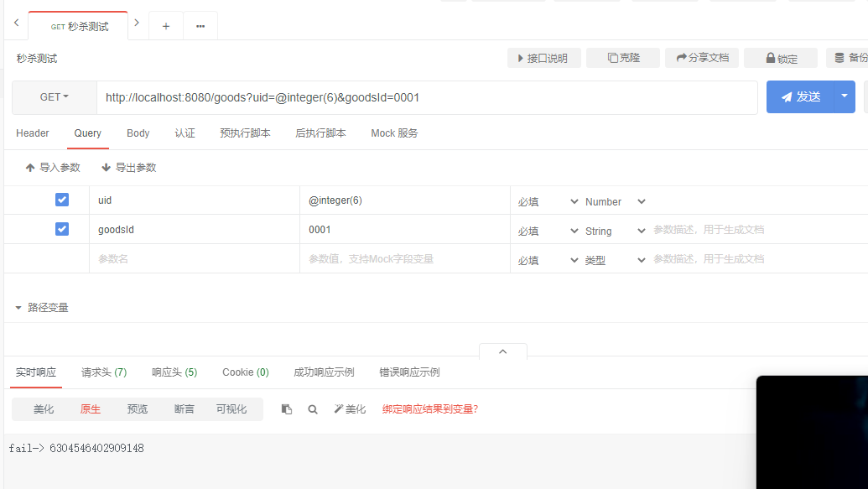Open 后执行脚本 post-script tab
The height and width of the screenshot is (489, 868).
click(320, 133)
